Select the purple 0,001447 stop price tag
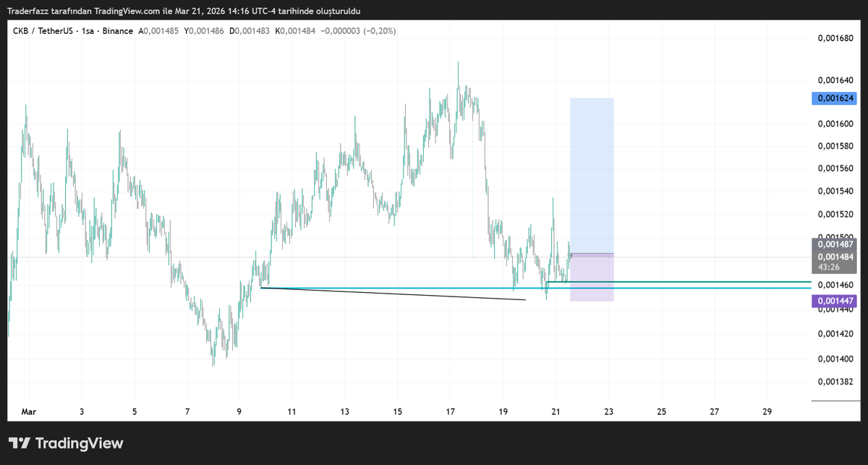The image size is (868, 465). tap(835, 301)
